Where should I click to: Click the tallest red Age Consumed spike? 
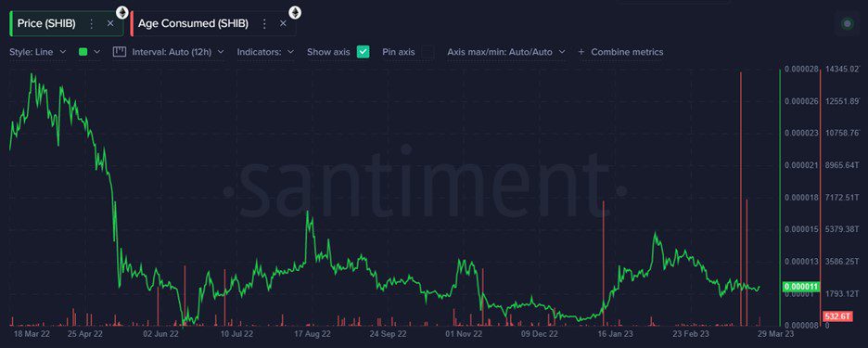[x=741, y=199]
